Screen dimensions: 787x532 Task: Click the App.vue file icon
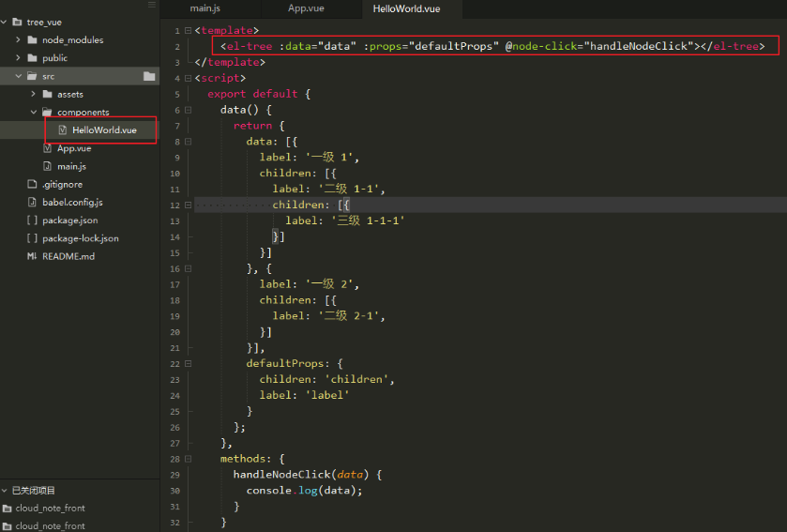[x=48, y=148]
